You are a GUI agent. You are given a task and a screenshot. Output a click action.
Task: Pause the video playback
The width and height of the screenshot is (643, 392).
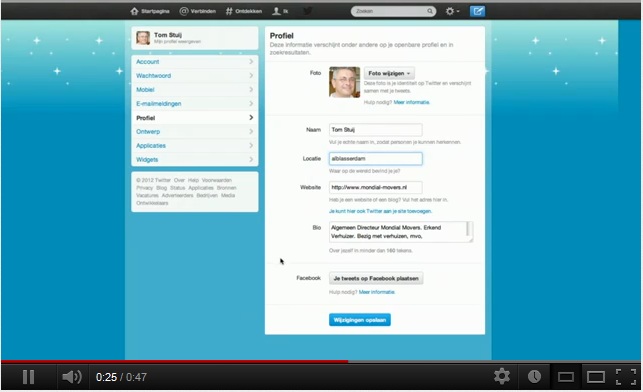[x=28, y=377]
